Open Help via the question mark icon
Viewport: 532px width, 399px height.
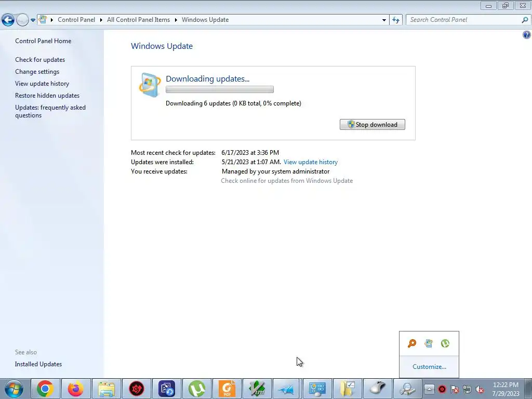click(x=527, y=35)
